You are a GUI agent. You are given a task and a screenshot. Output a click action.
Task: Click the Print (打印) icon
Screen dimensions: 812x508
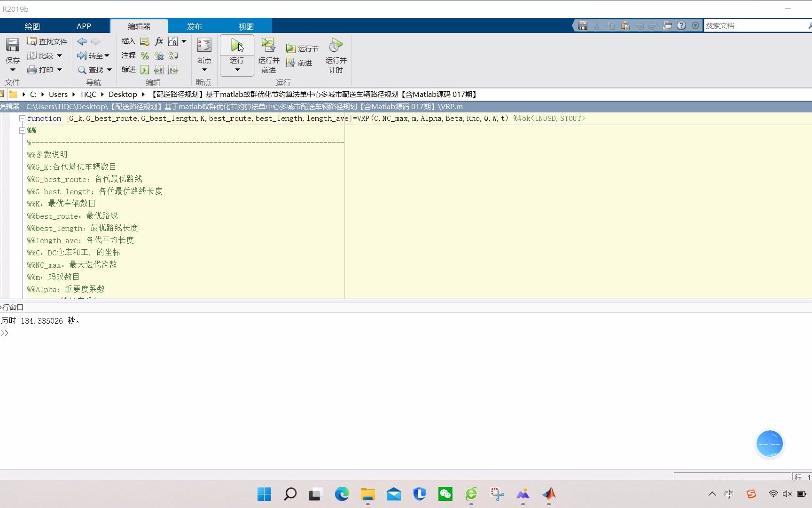tap(32, 70)
